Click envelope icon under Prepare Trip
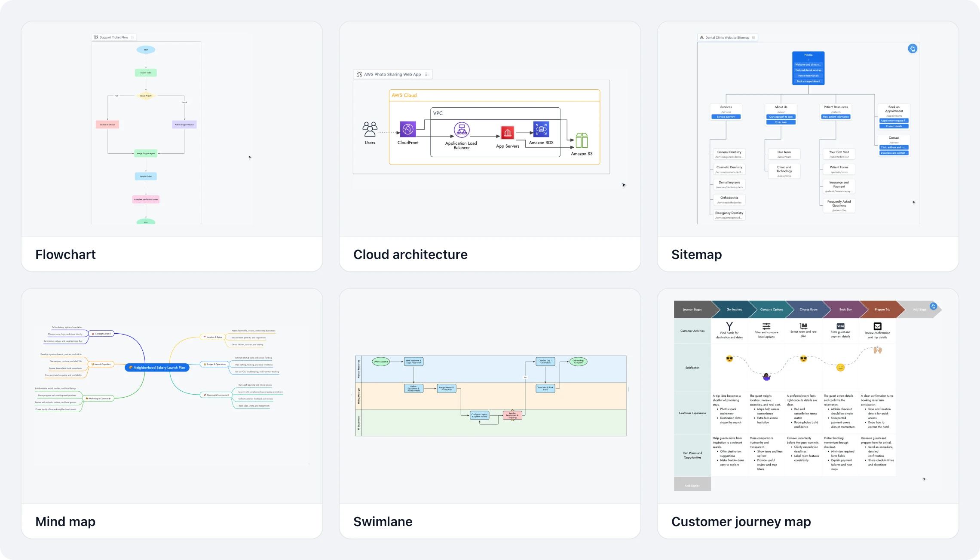This screenshot has width=980, height=560. tap(878, 326)
